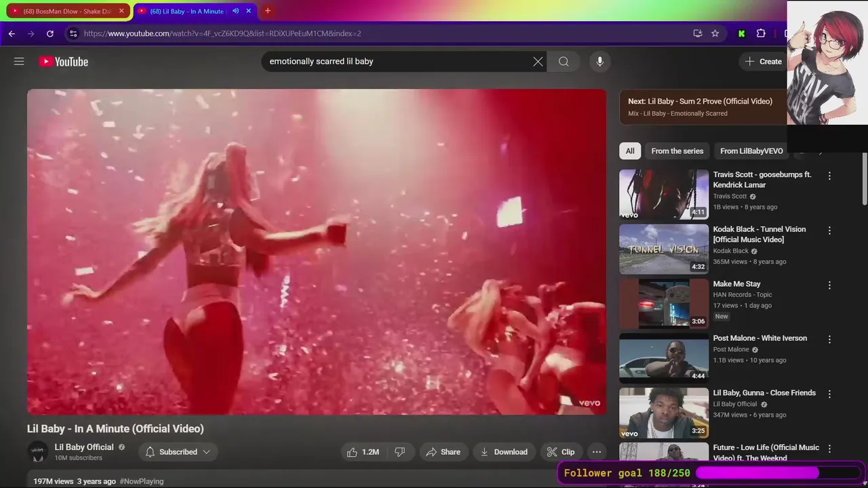Open a new browser tab

coord(268,11)
